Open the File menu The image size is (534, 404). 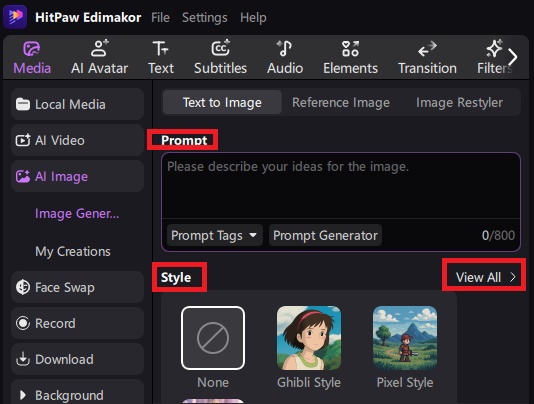tap(160, 17)
